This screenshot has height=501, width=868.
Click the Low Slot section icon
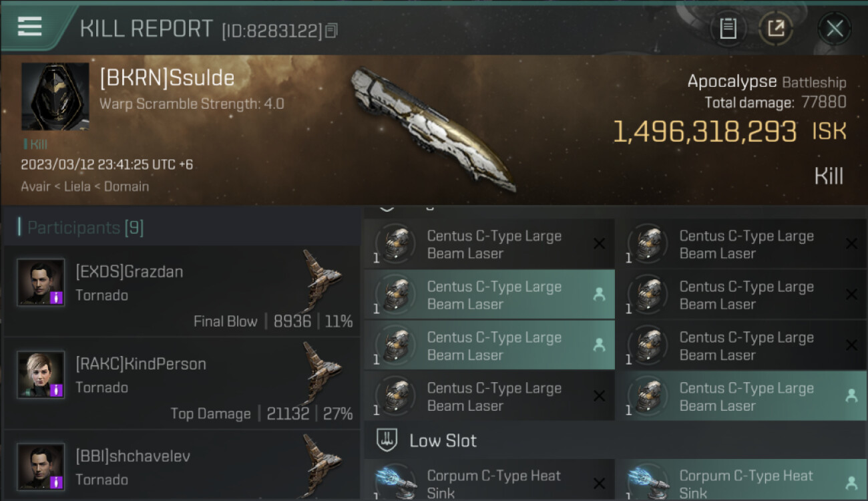387,440
